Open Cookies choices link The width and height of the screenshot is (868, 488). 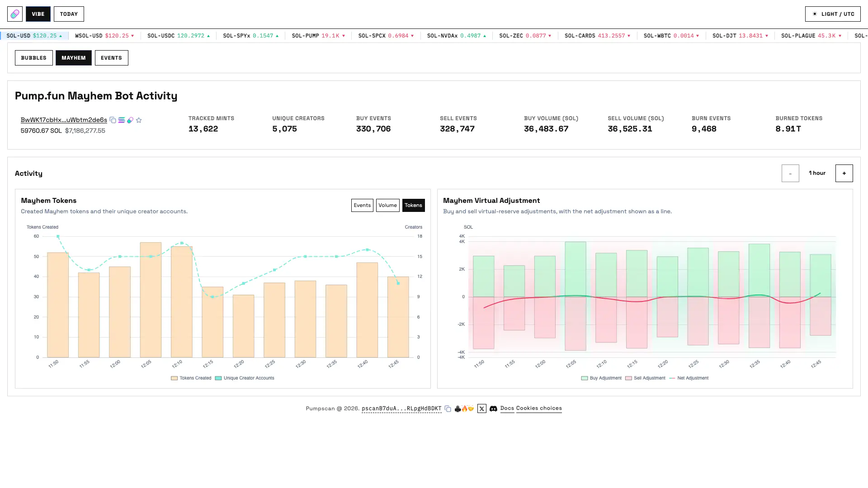[539, 408]
